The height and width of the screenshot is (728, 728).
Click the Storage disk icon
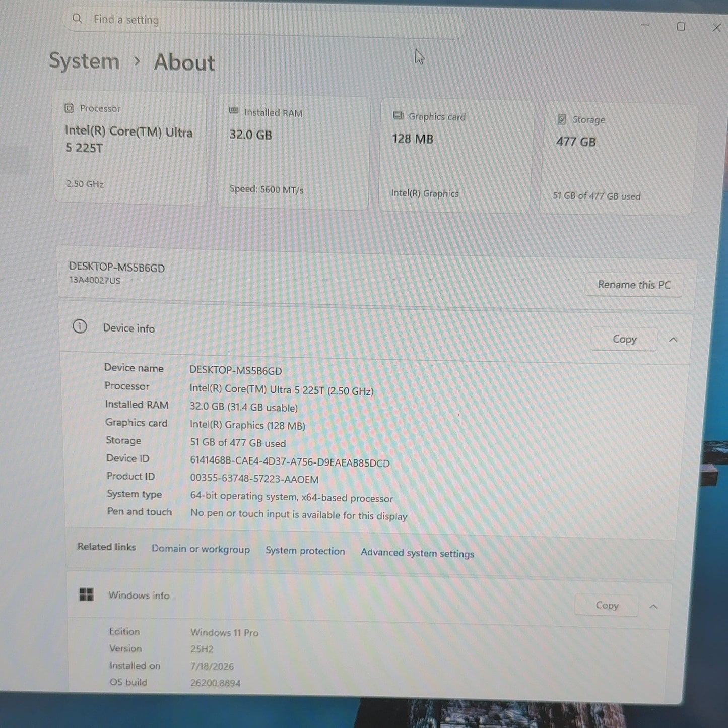(562, 119)
